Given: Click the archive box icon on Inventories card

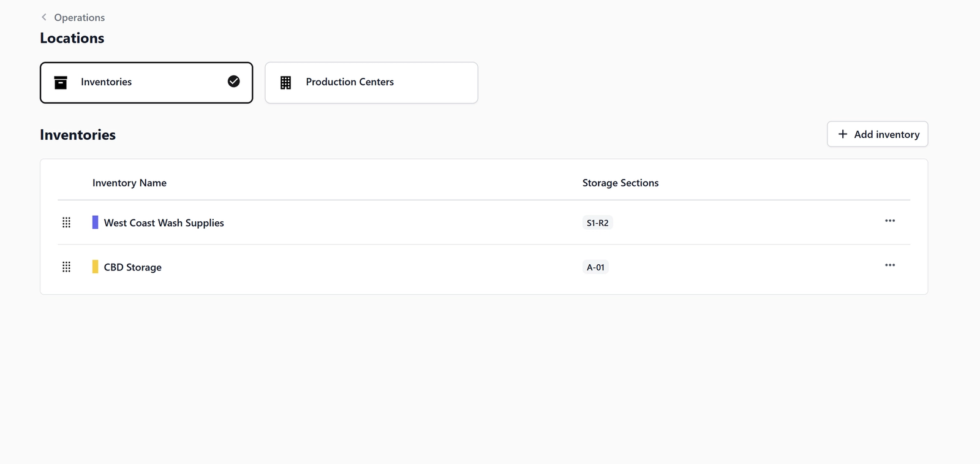Looking at the screenshot, I should point(61,82).
